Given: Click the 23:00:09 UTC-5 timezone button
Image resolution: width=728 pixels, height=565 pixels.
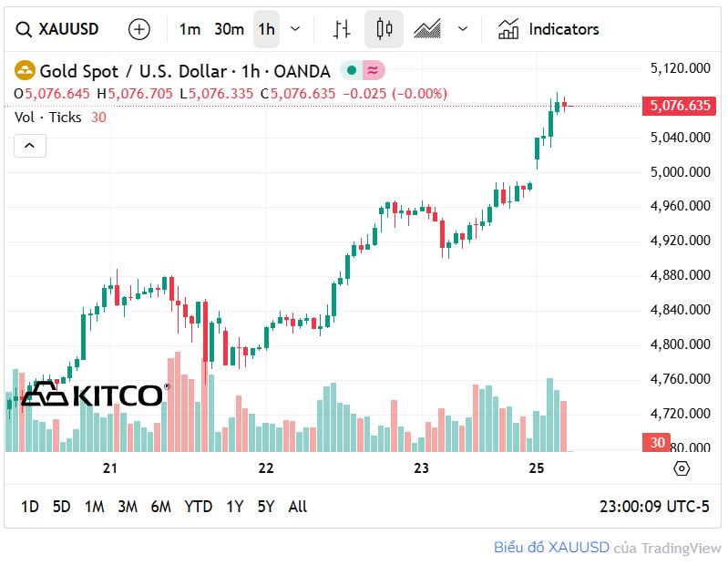Looking at the screenshot, I should tap(654, 507).
